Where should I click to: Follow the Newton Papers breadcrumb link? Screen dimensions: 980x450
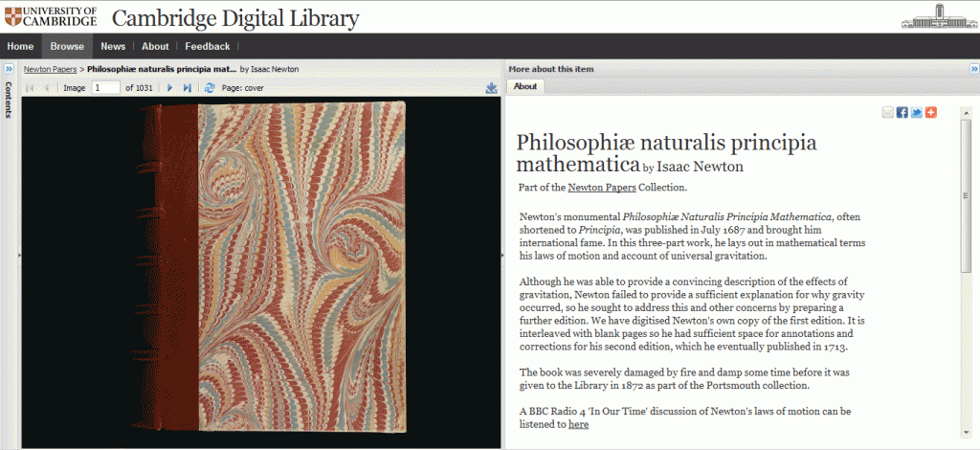click(50, 69)
